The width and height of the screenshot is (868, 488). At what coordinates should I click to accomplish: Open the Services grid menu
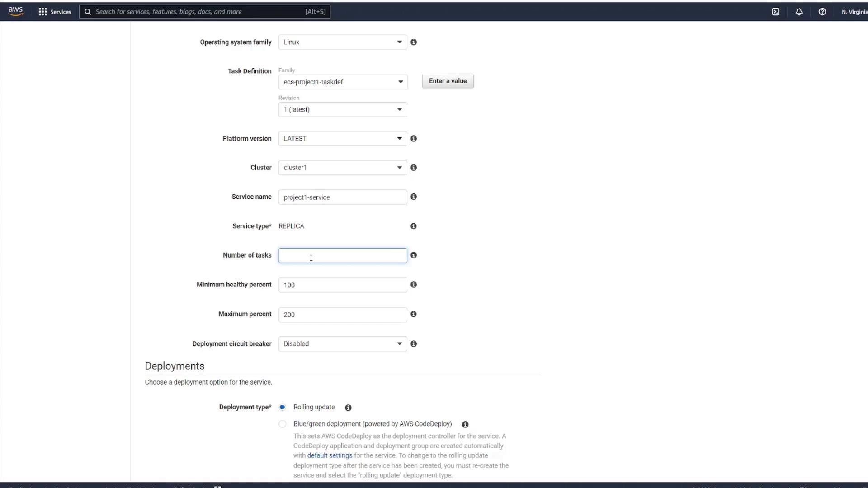[55, 12]
